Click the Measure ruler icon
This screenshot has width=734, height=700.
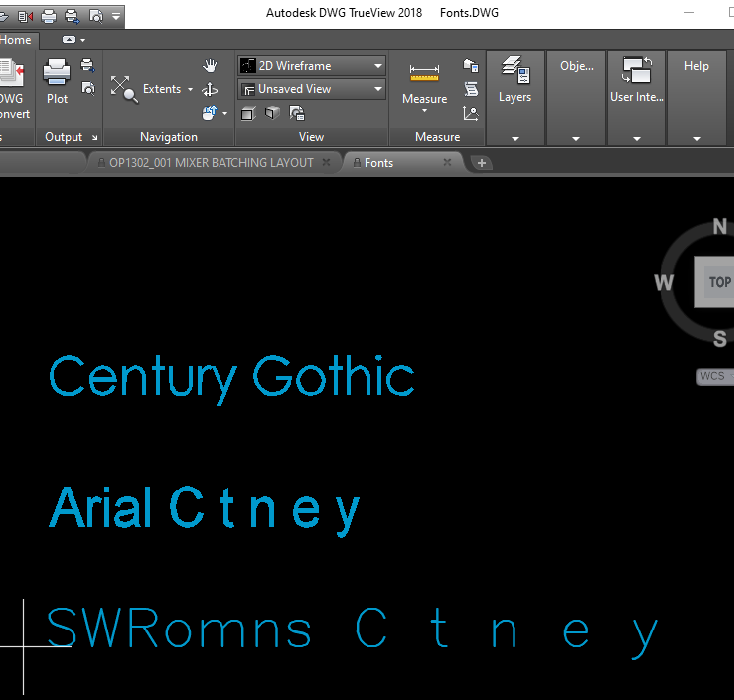point(424,72)
